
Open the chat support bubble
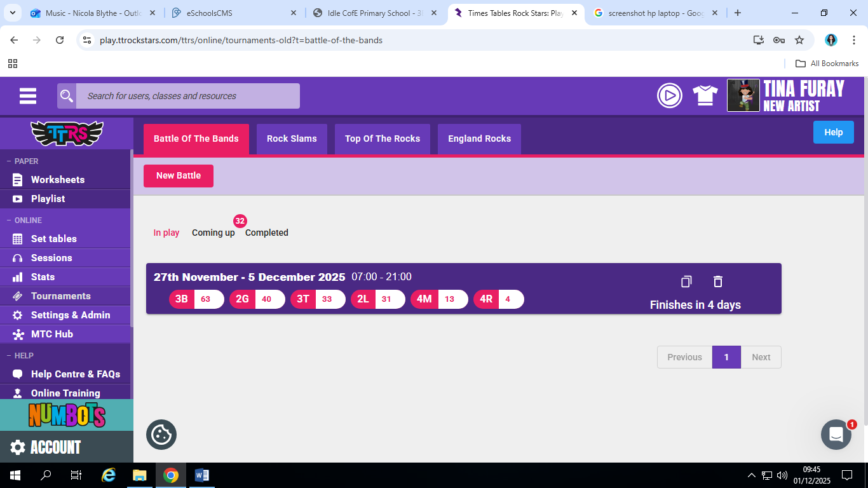[836, 435]
